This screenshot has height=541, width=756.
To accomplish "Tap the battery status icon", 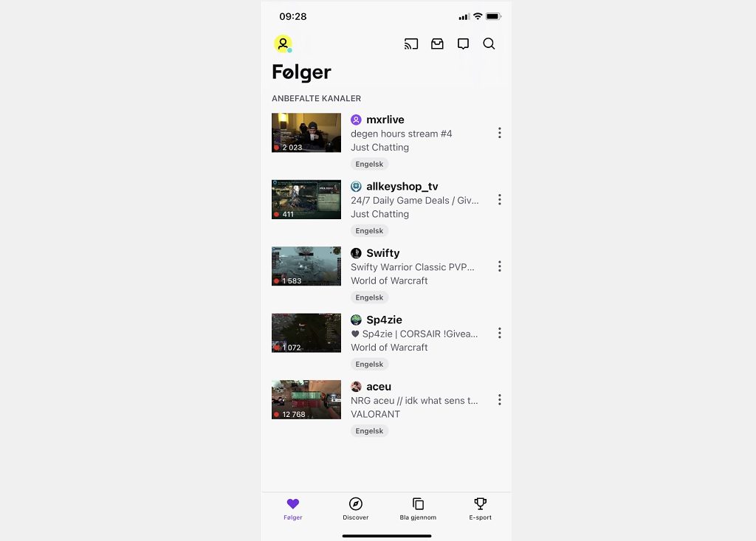I will (493, 16).
